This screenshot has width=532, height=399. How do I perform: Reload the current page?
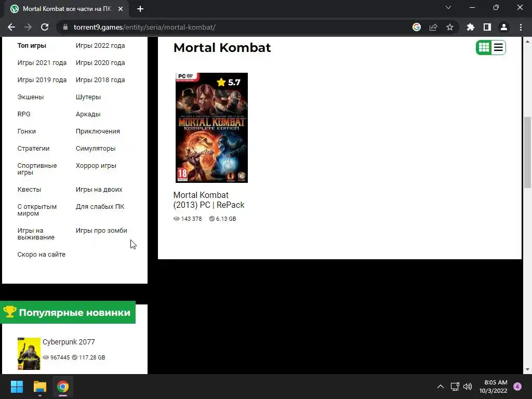pyautogui.click(x=45, y=27)
